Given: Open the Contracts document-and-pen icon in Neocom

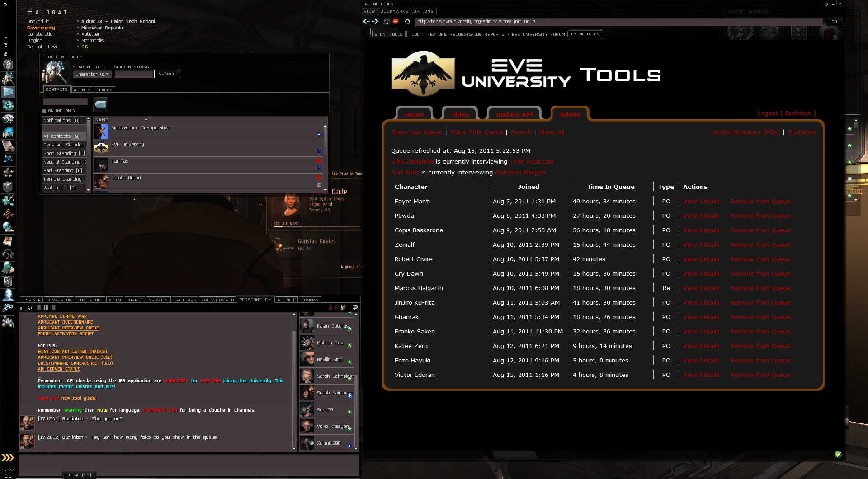Looking at the screenshot, I should click(x=8, y=146).
